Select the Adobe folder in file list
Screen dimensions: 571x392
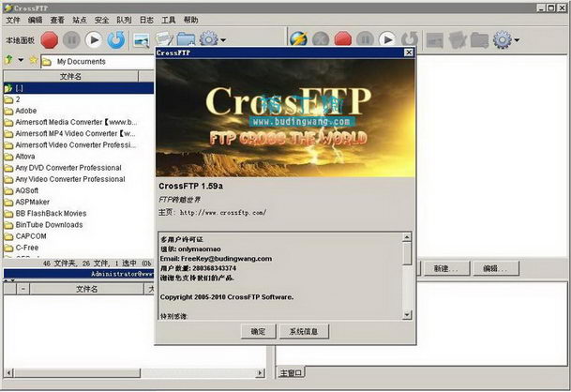[x=26, y=111]
